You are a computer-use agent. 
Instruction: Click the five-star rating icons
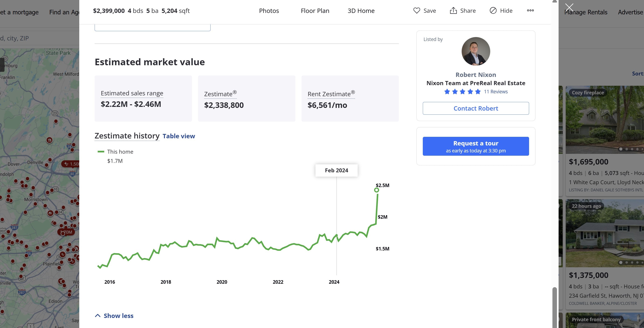pyautogui.click(x=462, y=92)
